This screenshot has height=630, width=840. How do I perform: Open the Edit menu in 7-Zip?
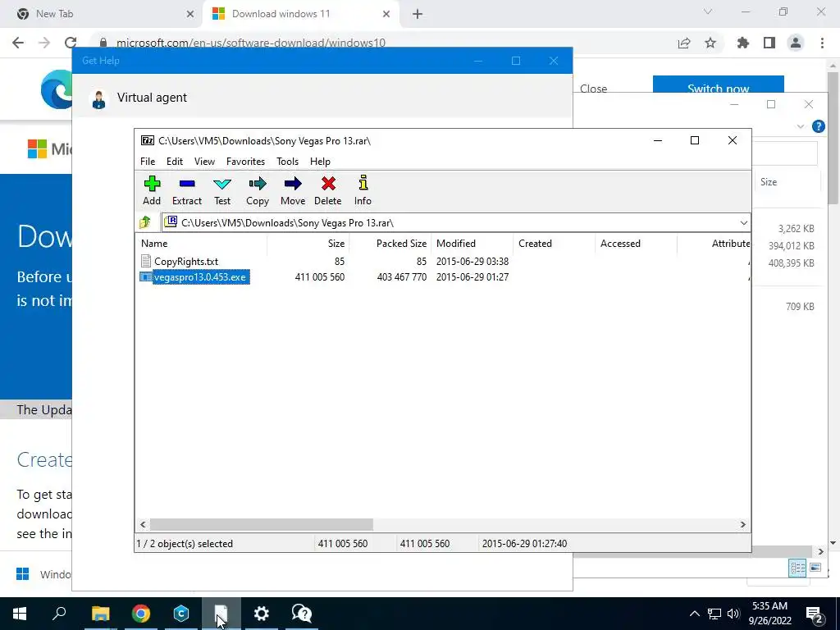pos(175,162)
